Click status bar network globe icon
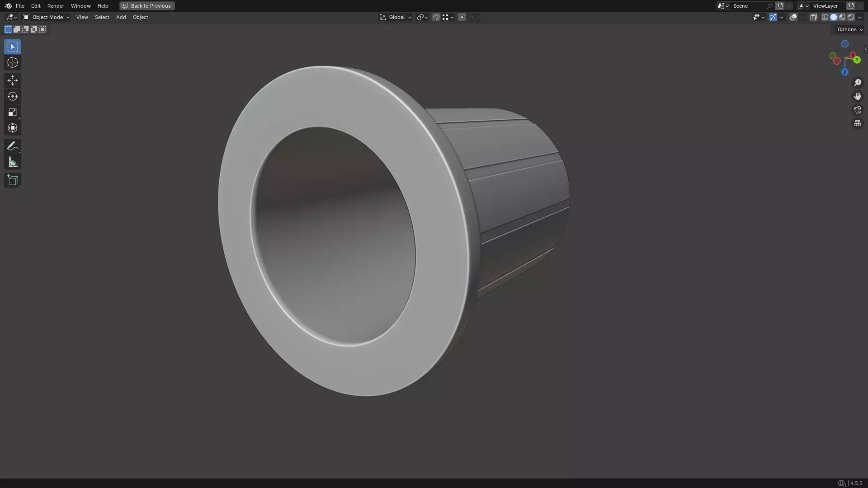 click(841, 483)
